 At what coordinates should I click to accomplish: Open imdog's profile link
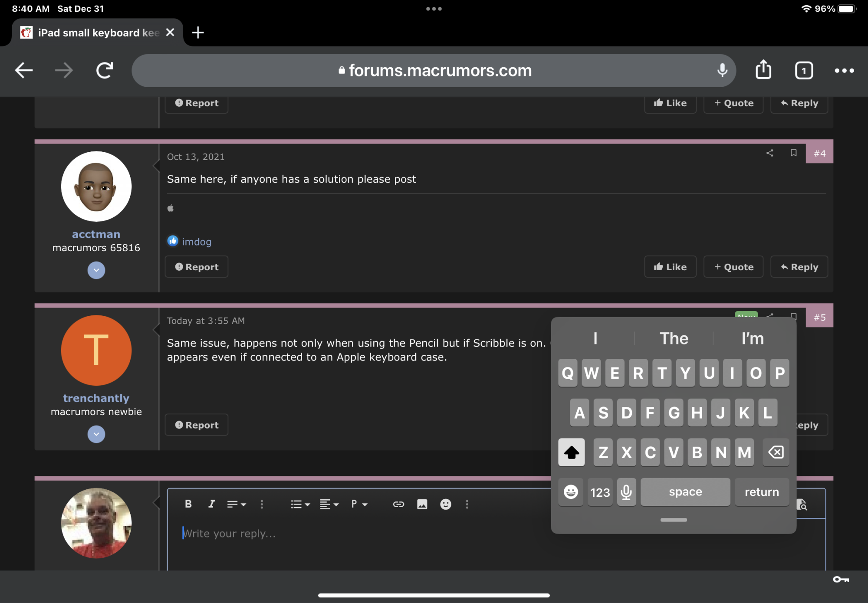click(x=197, y=242)
